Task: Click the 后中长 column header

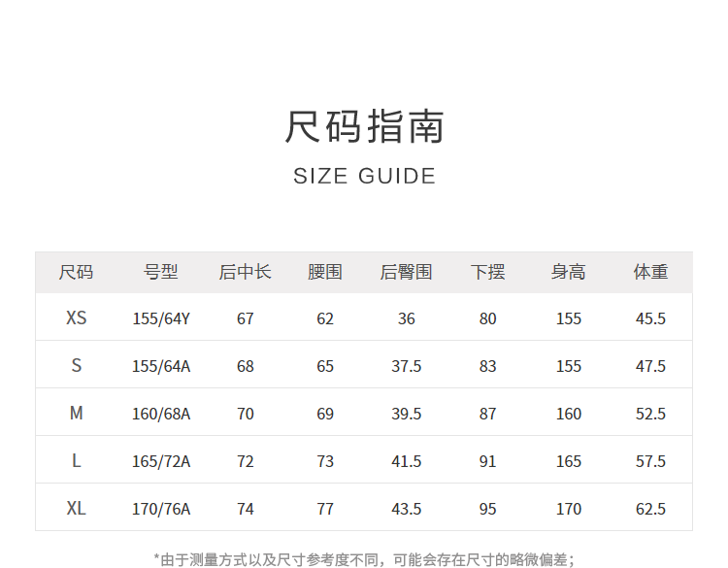Action: 245,272
